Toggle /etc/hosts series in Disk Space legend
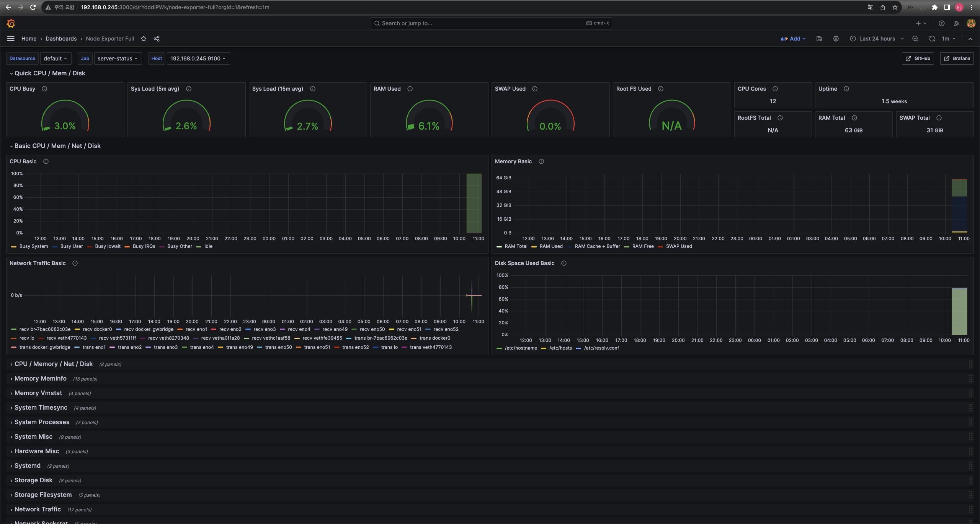980x524 pixels. point(560,348)
